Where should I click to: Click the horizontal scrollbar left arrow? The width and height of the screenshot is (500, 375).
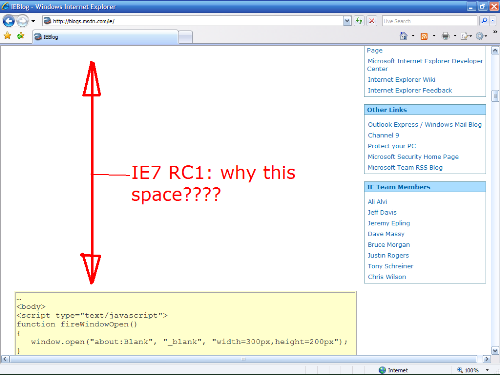pyautogui.click(x=5, y=359)
